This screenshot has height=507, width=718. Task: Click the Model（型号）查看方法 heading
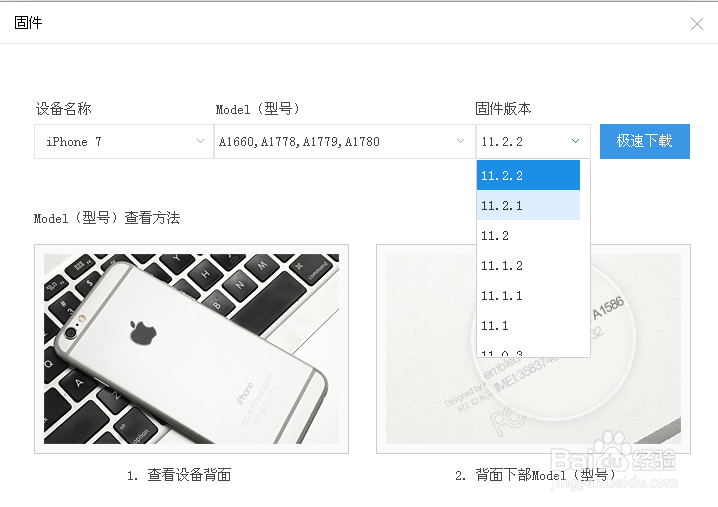tap(107, 218)
